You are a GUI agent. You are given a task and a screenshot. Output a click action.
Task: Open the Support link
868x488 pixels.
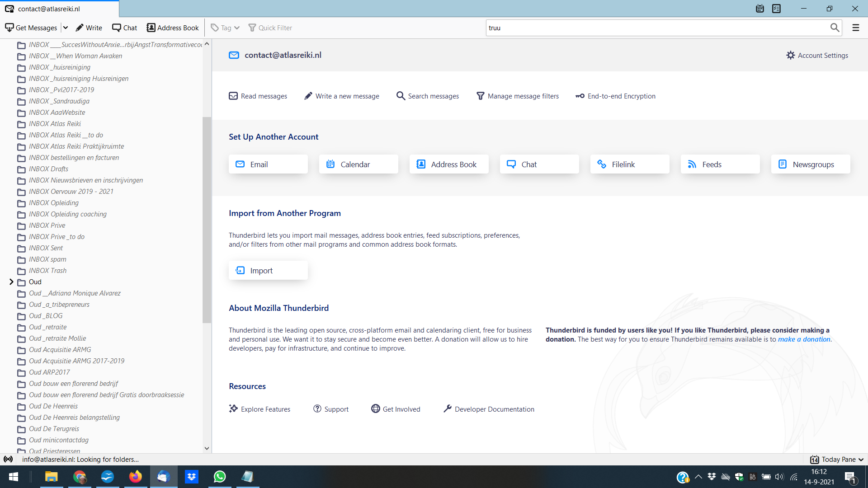click(x=331, y=409)
